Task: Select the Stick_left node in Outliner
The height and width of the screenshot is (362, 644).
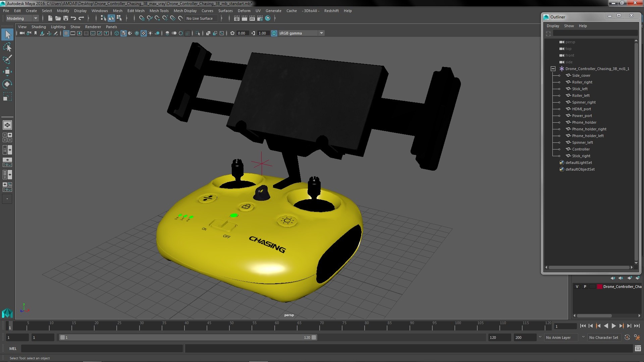Action: 580,89
